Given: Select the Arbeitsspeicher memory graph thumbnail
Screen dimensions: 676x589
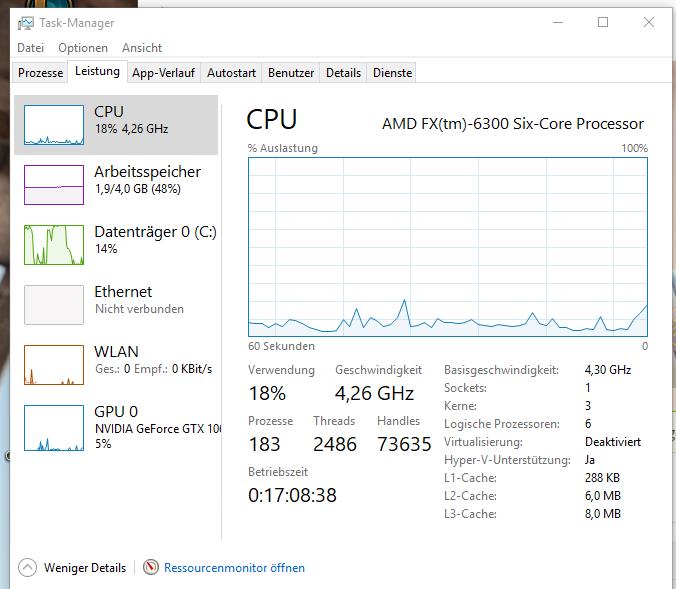Looking at the screenshot, I should 54,185.
